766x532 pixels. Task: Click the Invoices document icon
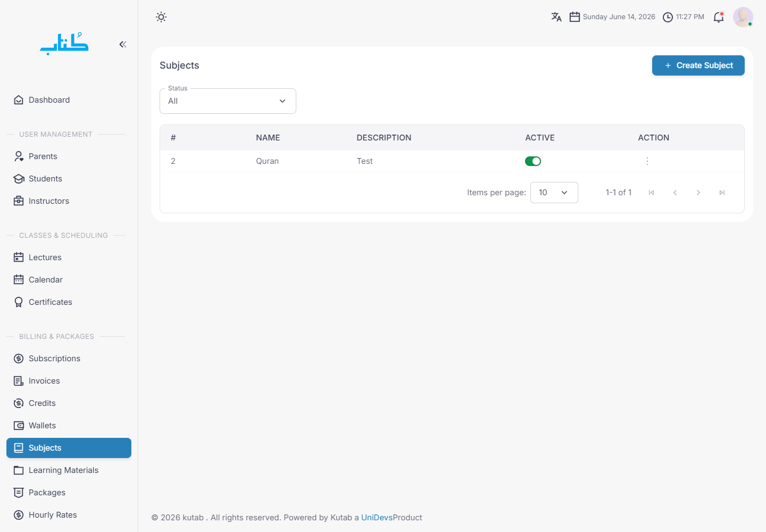[x=19, y=381]
